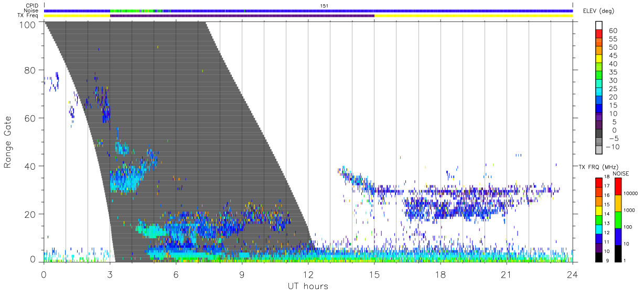Pick the dark gray ELEV colorbar segment
Viewport: 644px width, 297px height.
599,134
